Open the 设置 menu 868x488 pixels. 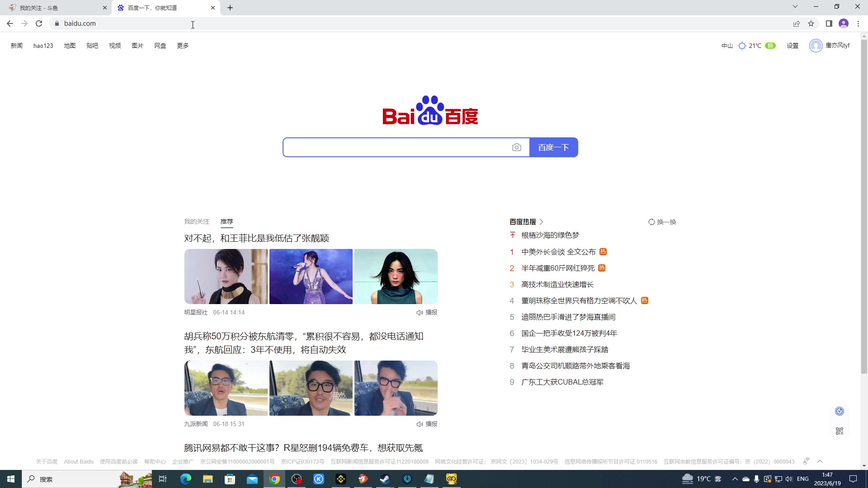tap(793, 46)
